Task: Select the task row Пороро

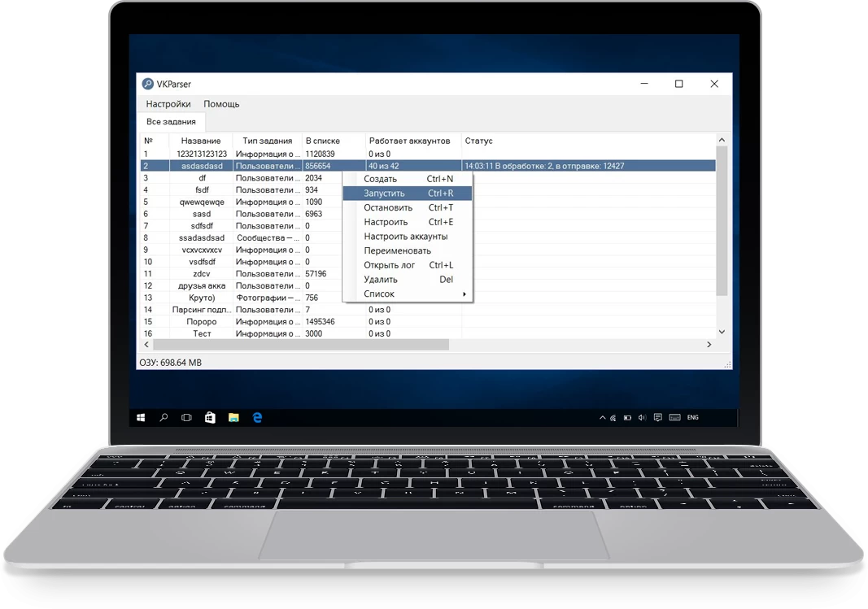Action: tap(428, 322)
